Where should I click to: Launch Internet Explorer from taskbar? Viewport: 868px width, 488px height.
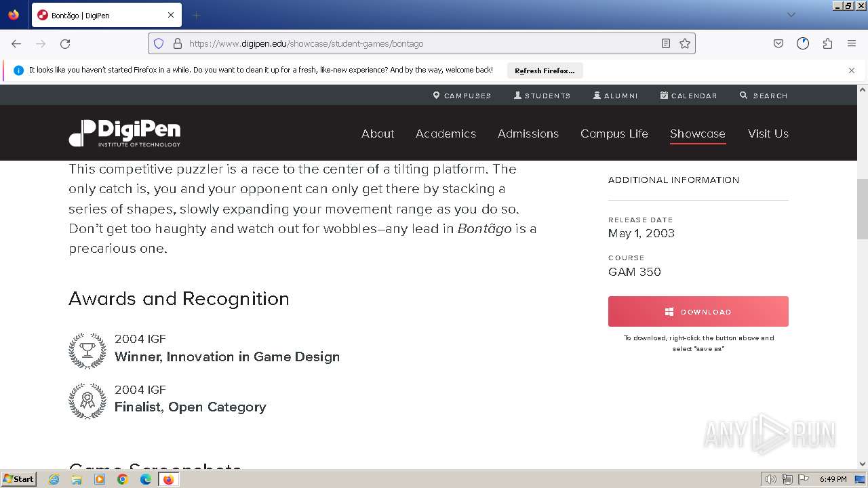tap(54, 479)
